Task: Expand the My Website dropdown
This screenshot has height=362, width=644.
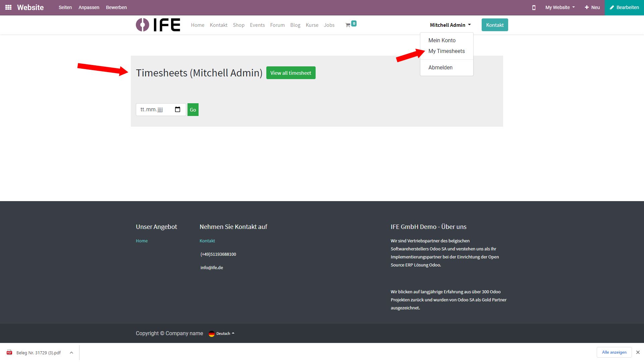Action: click(560, 7)
